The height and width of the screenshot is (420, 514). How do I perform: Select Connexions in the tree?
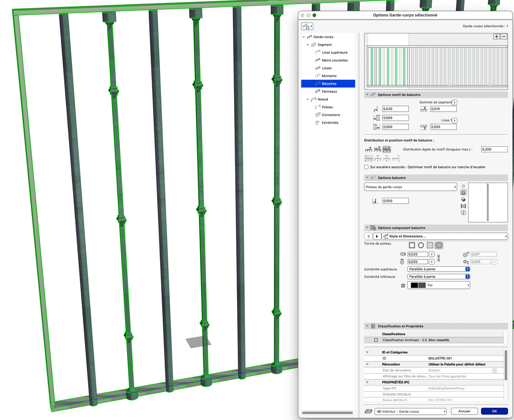point(331,115)
